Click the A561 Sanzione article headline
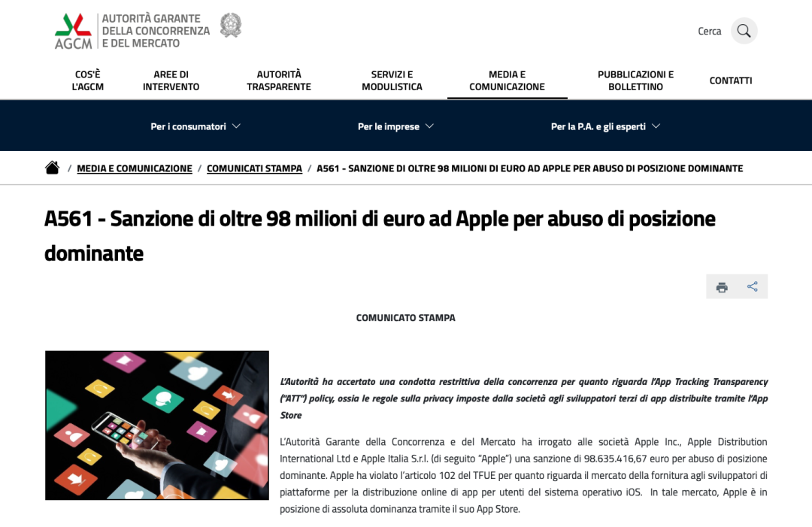The height and width of the screenshot is (527, 812). pos(380,236)
